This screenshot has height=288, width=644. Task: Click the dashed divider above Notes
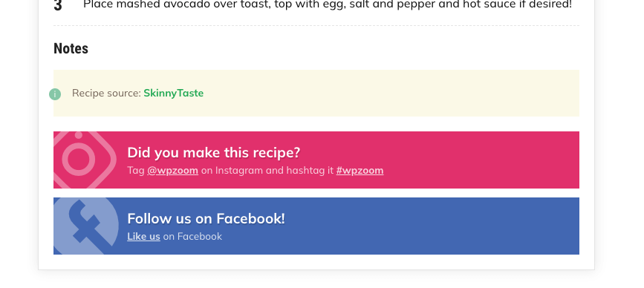(x=316, y=26)
